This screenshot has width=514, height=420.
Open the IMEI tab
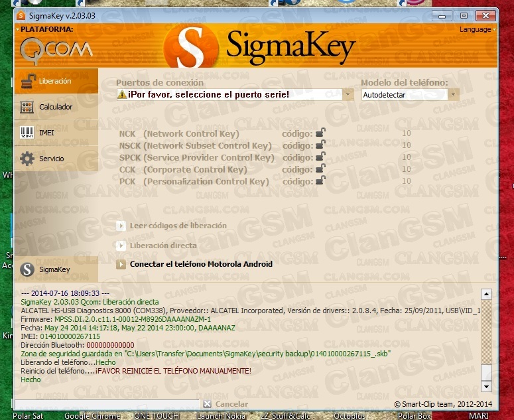(56, 133)
